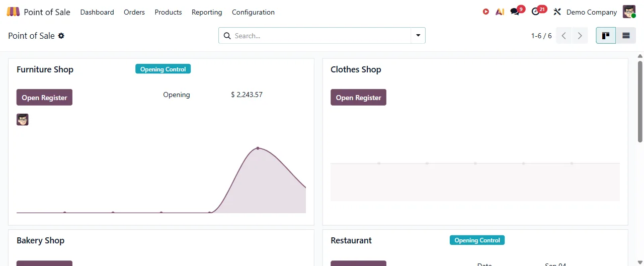Click the Restaurant card title
The width and height of the screenshot is (644, 266).
(351, 240)
